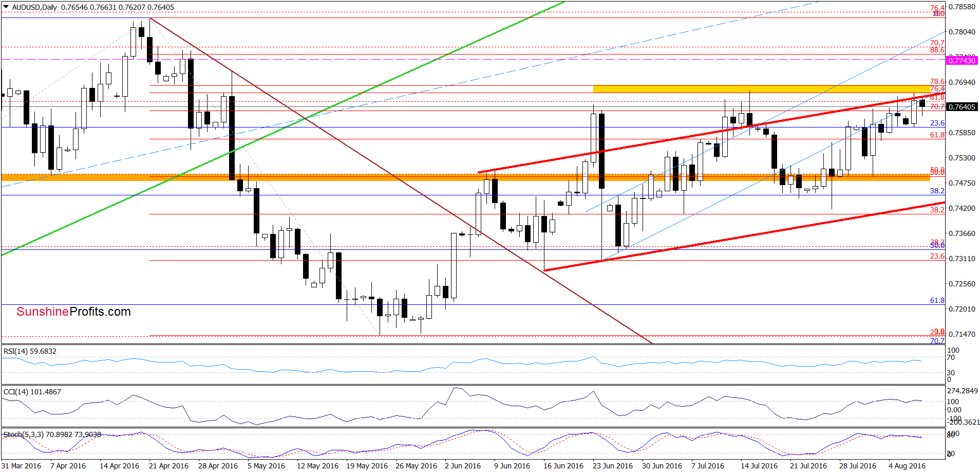Image resolution: width=980 pixels, height=473 pixels.
Task: Click the 0.78580 price axis value
Action: click(962, 7)
